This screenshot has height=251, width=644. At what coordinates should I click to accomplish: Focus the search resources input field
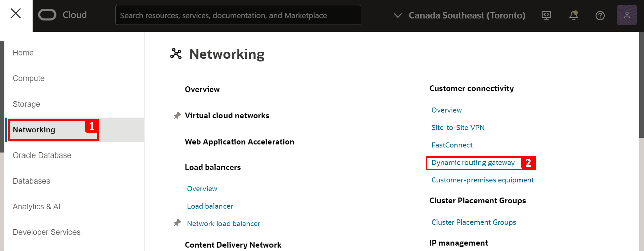point(238,15)
